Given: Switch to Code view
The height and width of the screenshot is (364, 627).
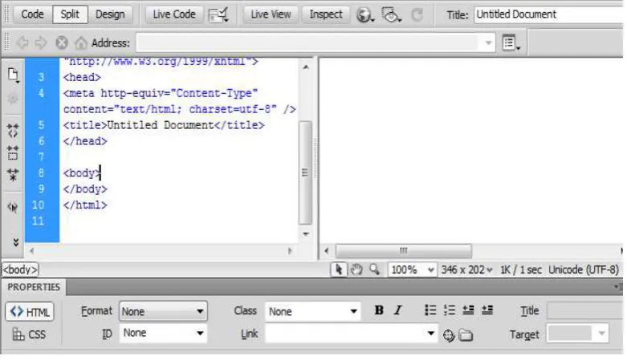Looking at the screenshot, I should [32, 14].
